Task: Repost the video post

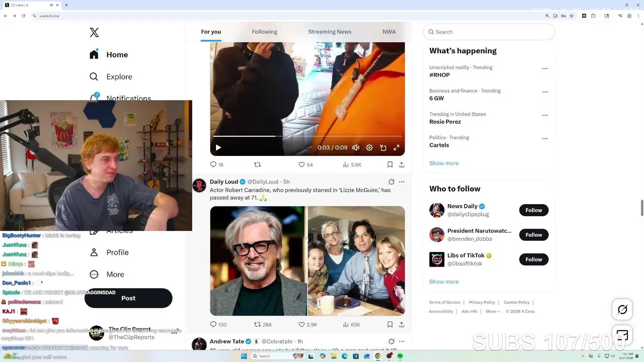Action: coord(258,164)
